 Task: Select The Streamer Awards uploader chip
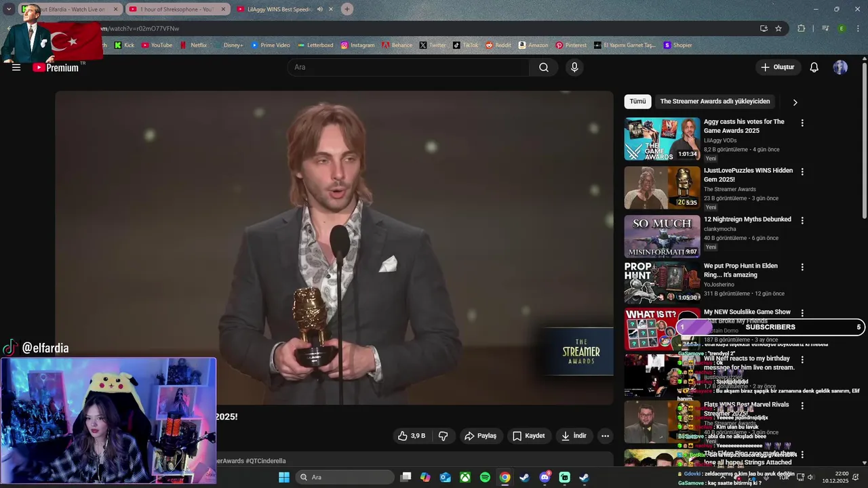pyautogui.click(x=715, y=102)
